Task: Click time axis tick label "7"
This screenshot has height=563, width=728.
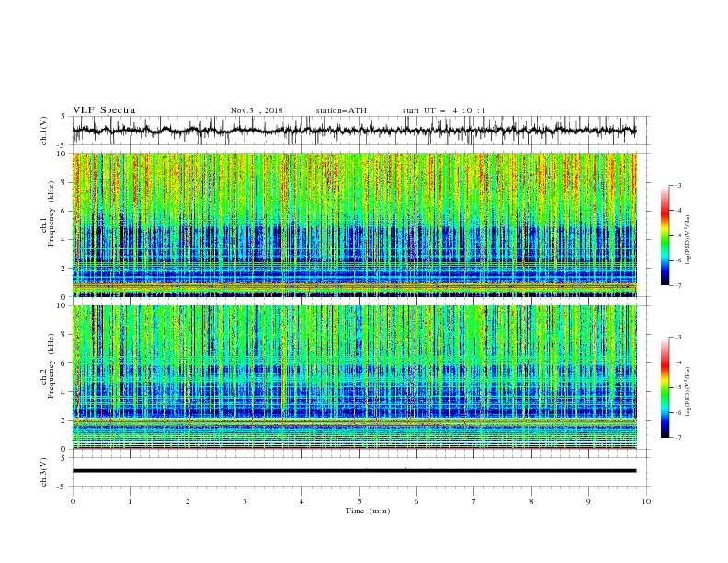Action: [474, 501]
